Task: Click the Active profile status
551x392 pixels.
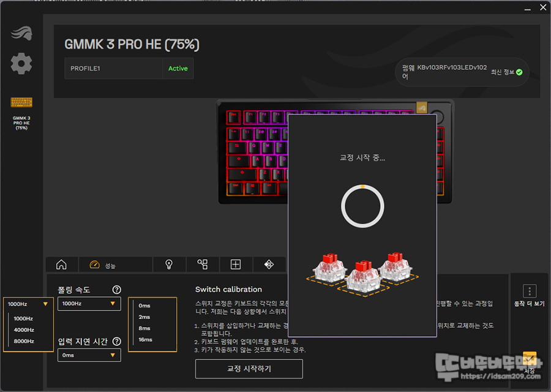Action: coord(178,69)
